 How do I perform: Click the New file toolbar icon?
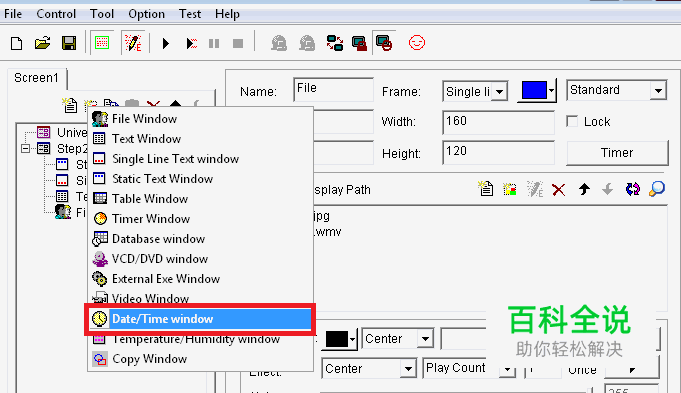[x=17, y=43]
